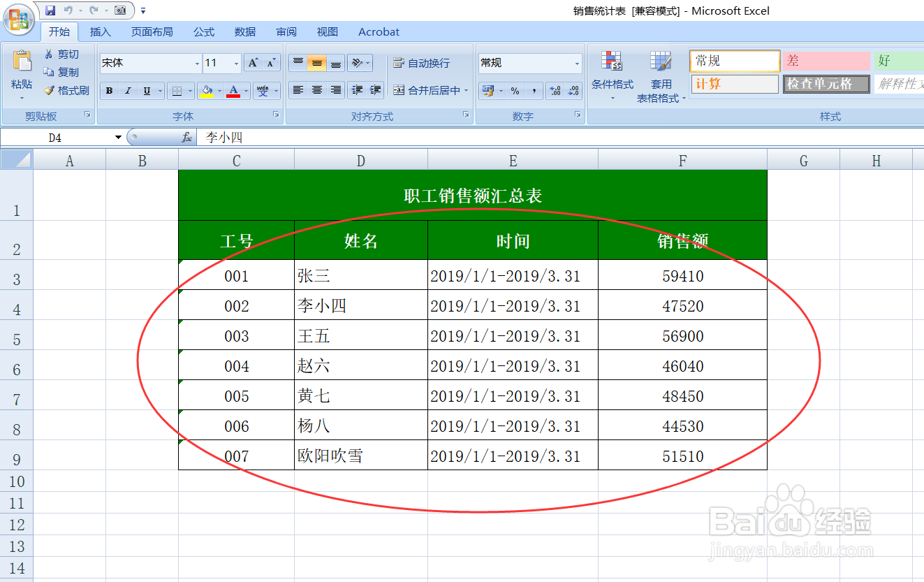Select the 剪切 (Cut) scissors icon

coord(49,54)
